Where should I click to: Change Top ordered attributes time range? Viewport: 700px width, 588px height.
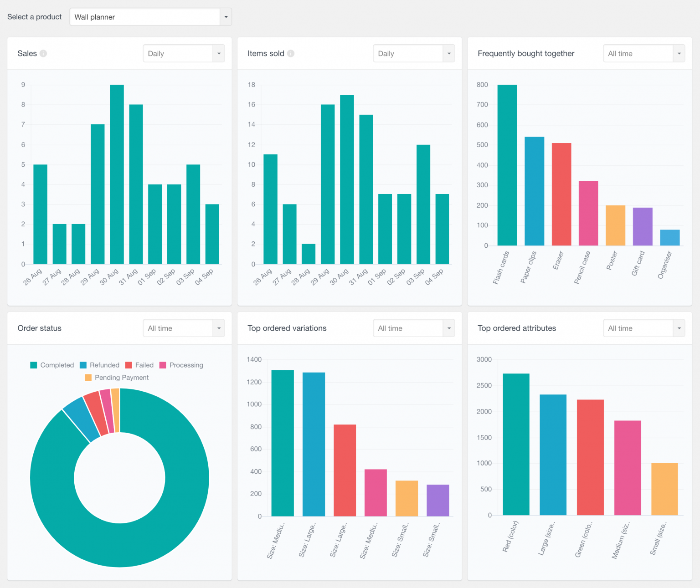click(x=643, y=328)
